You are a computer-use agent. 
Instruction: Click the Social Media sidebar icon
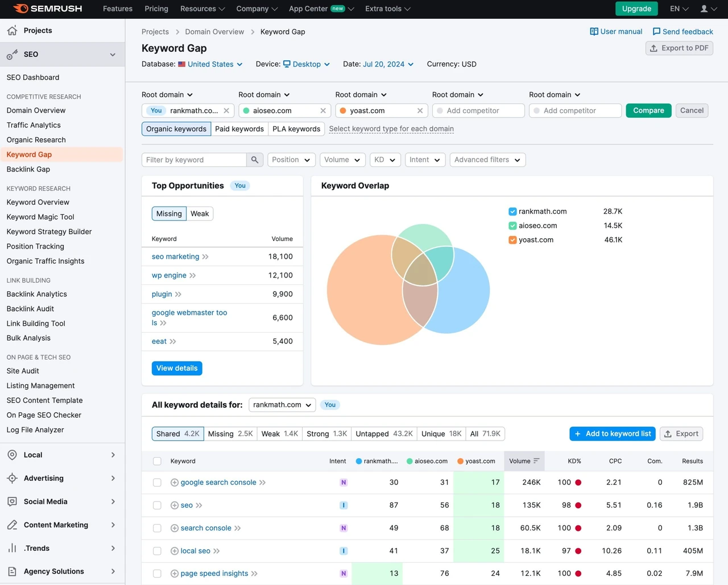pos(12,501)
